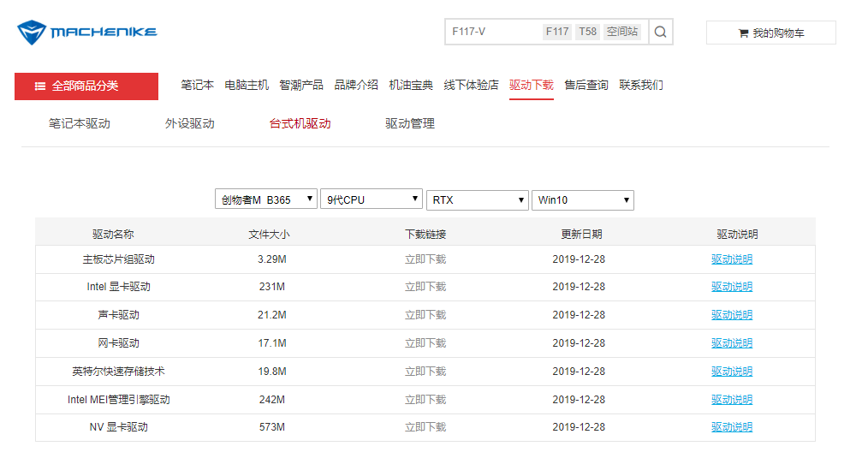Open the 品牌介绍 menu item
This screenshot has height=476, width=868.
[356, 86]
